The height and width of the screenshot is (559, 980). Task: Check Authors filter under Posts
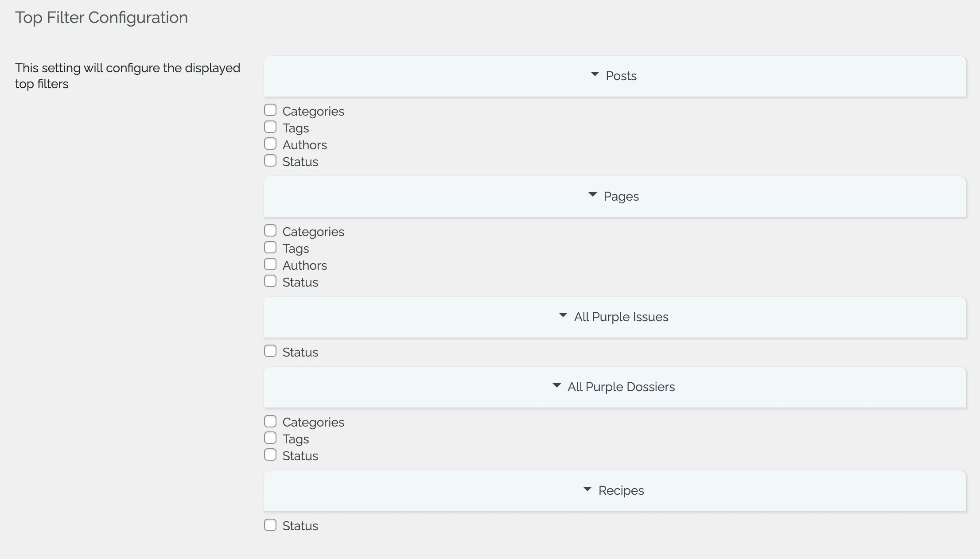(270, 144)
